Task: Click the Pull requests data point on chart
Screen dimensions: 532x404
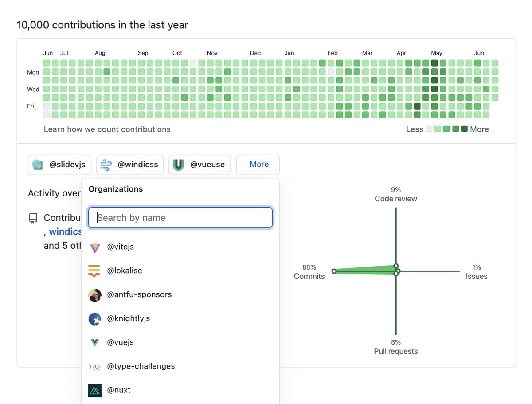Action: [396, 274]
